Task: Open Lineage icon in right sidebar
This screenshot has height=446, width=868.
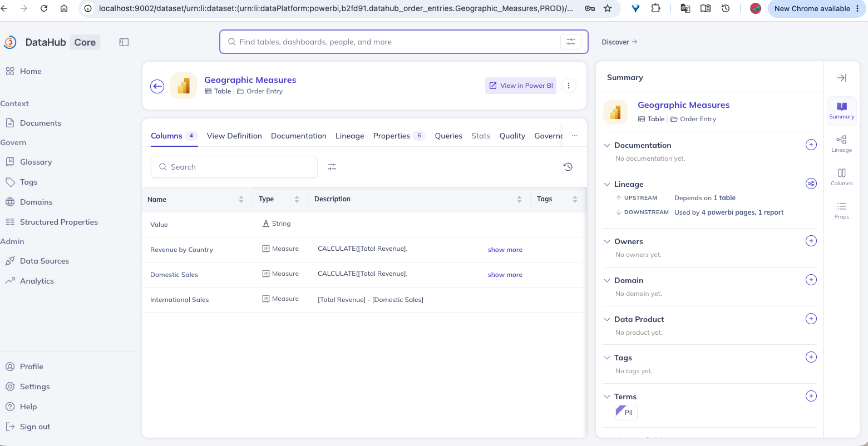Action: click(x=842, y=143)
